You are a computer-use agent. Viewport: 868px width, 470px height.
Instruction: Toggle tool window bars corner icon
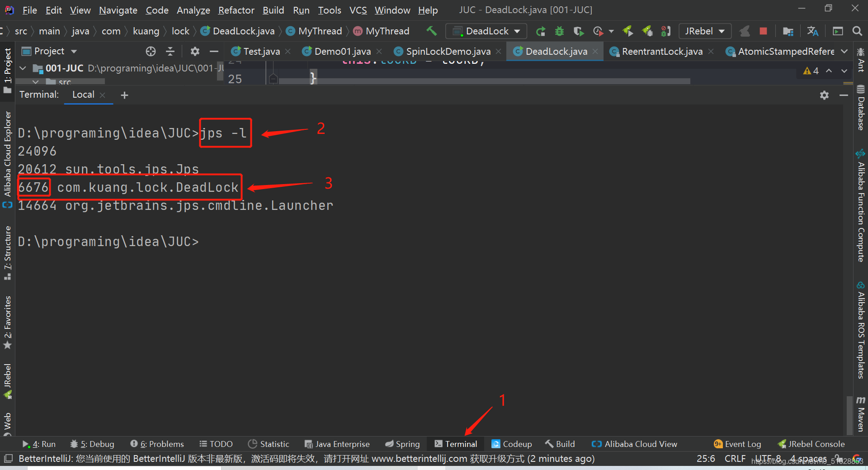[8, 459]
